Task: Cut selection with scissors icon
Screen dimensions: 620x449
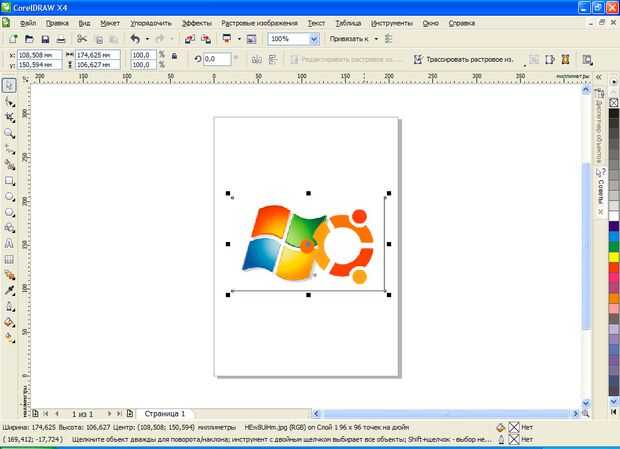Action: pos(82,39)
